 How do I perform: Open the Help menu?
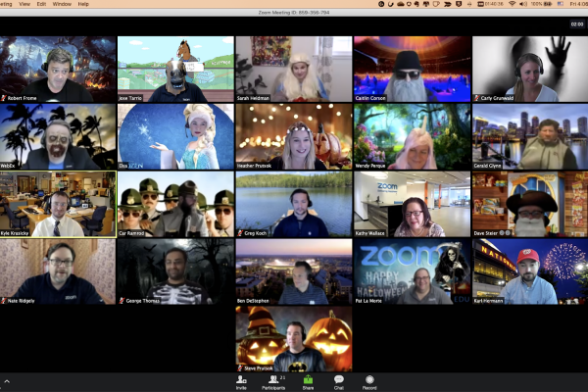click(86, 4)
